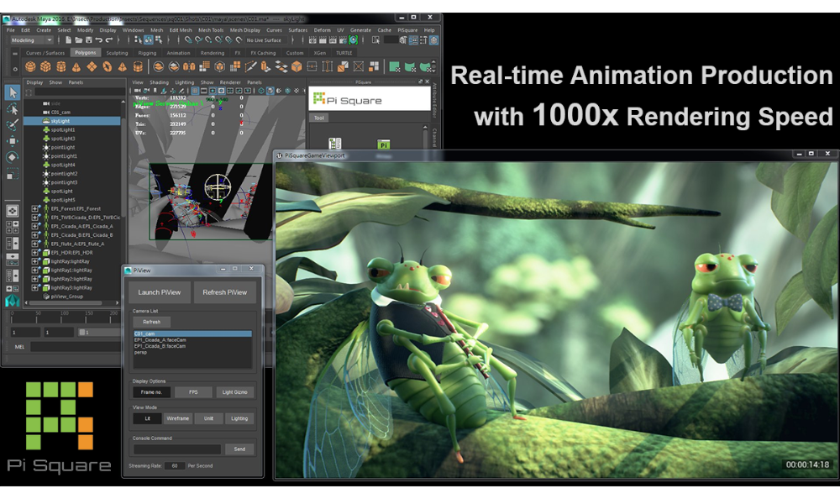Open the PiSquare menu in menu bar

click(407, 29)
